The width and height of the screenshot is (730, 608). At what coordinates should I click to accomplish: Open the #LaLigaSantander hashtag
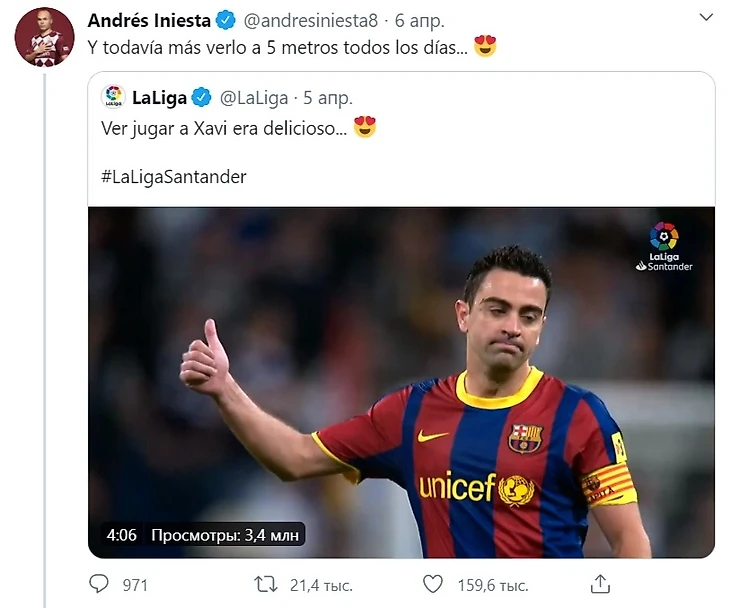click(174, 176)
